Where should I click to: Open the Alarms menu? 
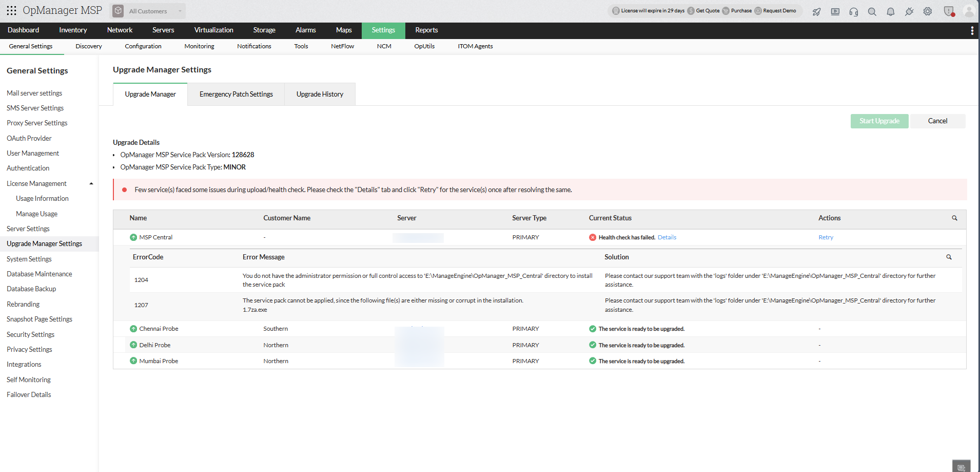(306, 30)
